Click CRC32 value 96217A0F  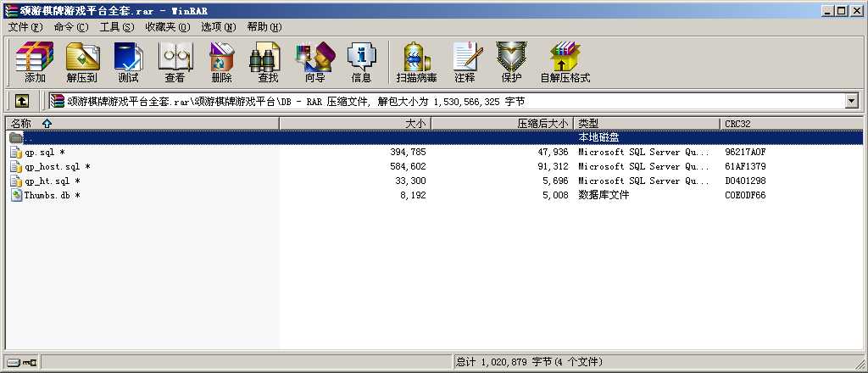pos(745,153)
